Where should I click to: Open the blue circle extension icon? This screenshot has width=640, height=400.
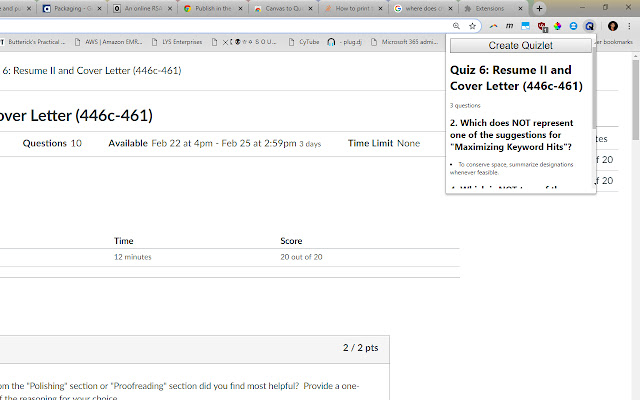click(573, 26)
